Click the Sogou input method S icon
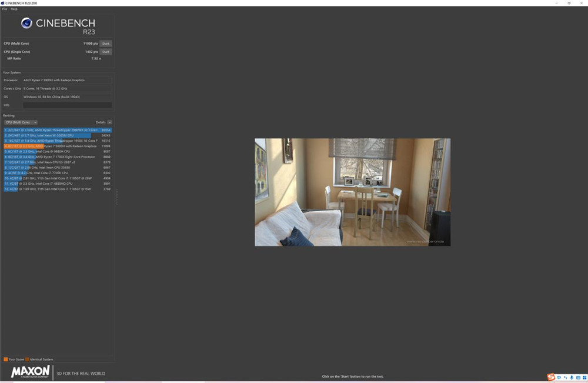This screenshot has height=383, width=588. [x=550, y=377]
